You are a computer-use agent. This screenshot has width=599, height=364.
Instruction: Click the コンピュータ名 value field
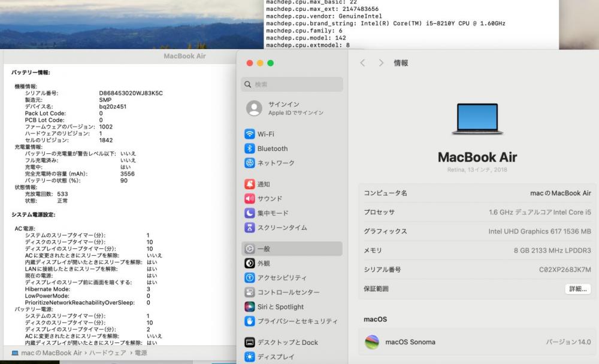[561, 193]
